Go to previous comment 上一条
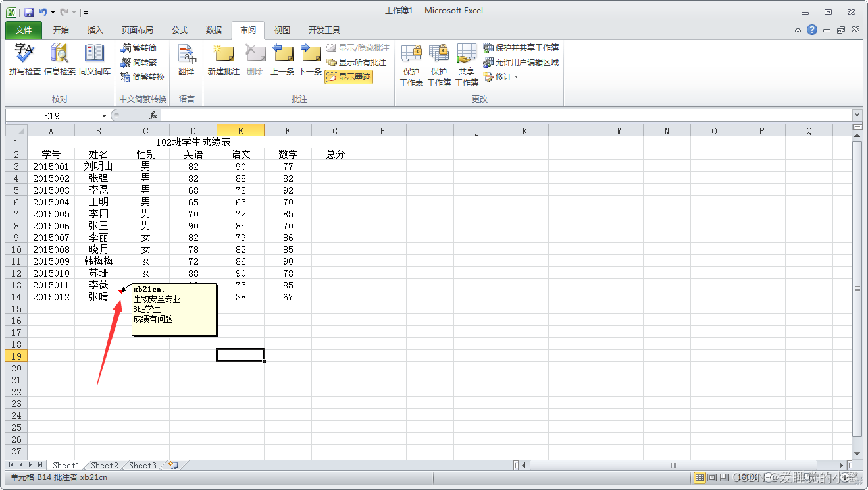Screen dimensions: 868x490 click(x=282, y=59)
